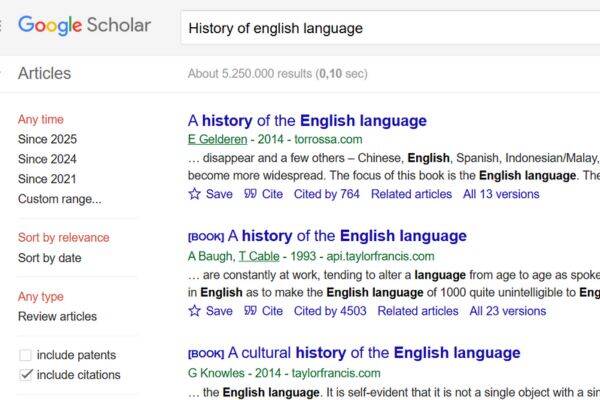The width and height of the screenshot is (600, 400).
Task: Uncheck the include citations checkbox
Action: click(x=25, y=375)
